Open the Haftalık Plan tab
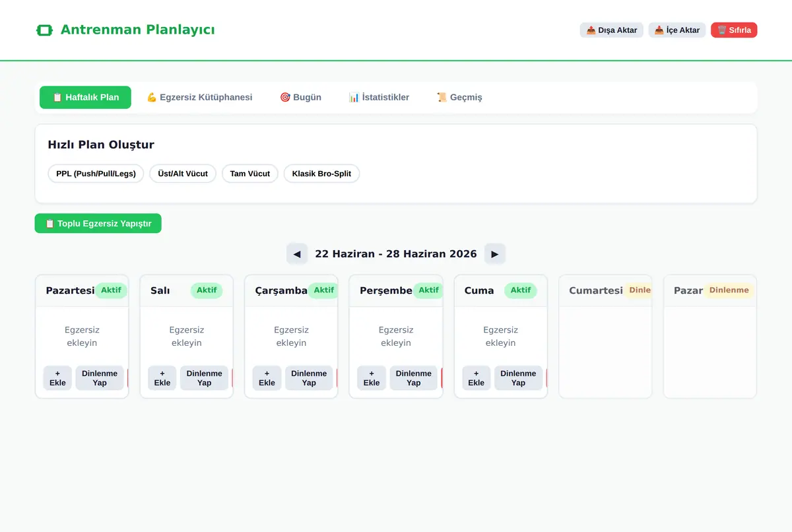The image size is (792, 532). click(85, 97)
